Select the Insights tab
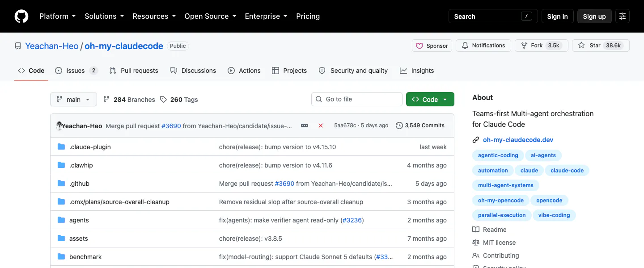644x268 pixels. click(417, 71)
